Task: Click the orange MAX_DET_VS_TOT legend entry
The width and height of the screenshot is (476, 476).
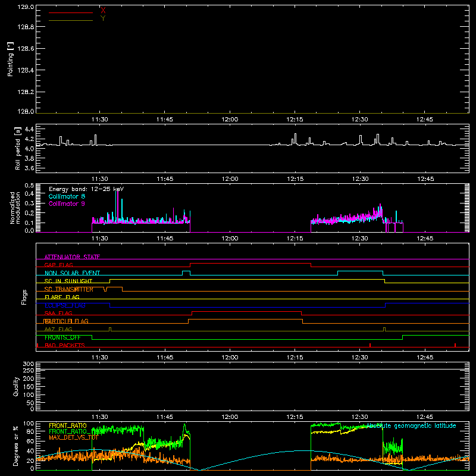Action: (73, 437)
